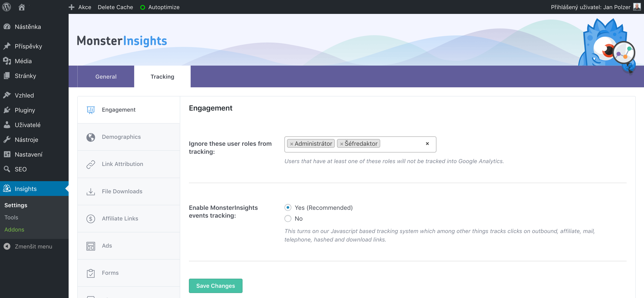Open Insights Tools submenu link

(11, 217)
